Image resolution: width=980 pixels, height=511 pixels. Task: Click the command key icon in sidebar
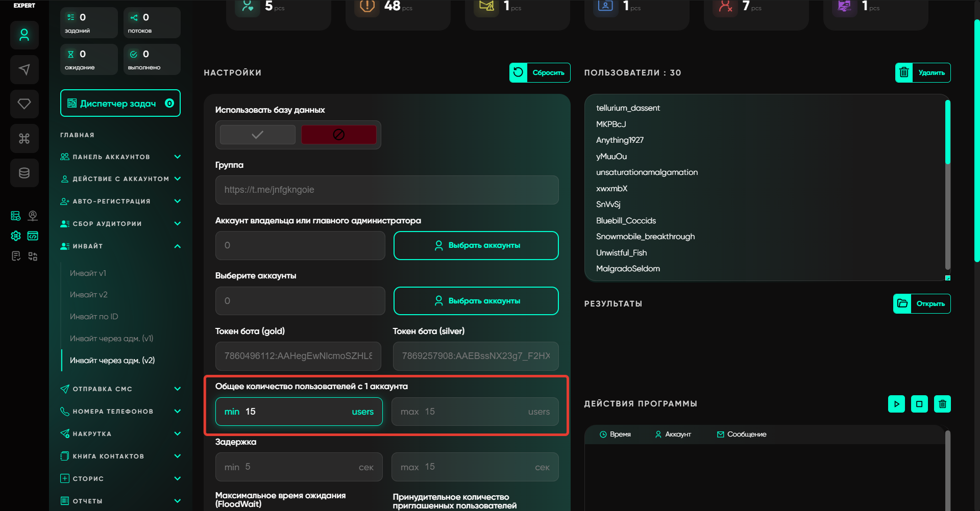(x=24, y=138)
